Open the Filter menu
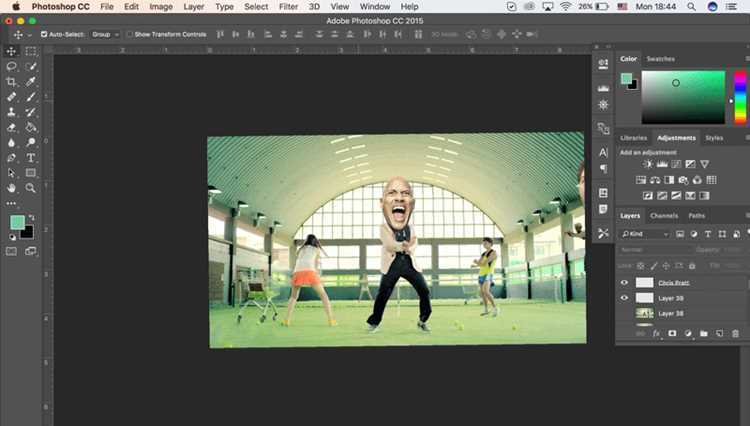 click(x=288, y=7)
